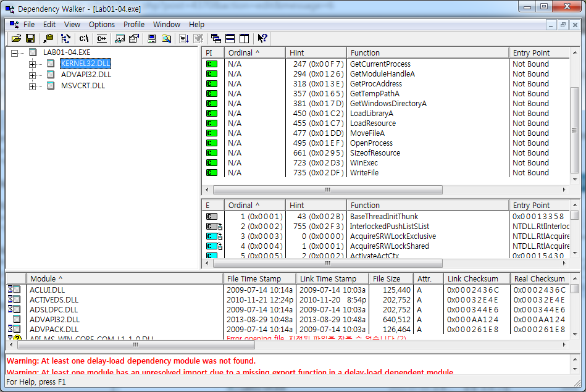Click the Tile Vertically toolbar icon
The height and width of the screenshot is (392, 586).
tap(244, 38)
